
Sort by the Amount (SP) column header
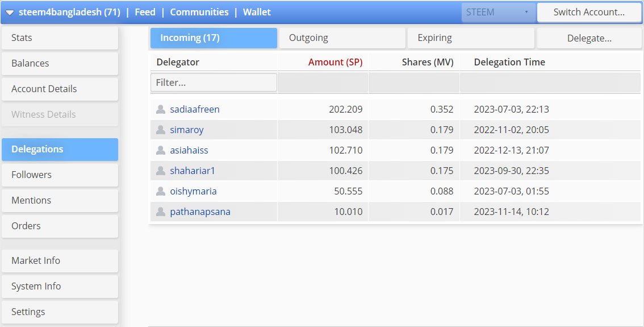(x=335, y=62)
